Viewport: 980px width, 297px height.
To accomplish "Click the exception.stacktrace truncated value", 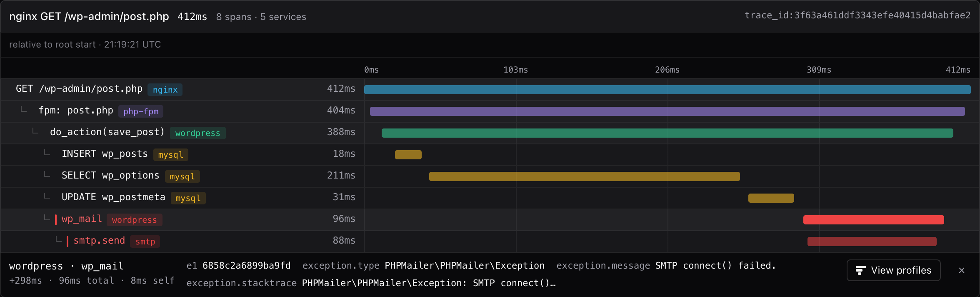I will [x=429, y=283].
